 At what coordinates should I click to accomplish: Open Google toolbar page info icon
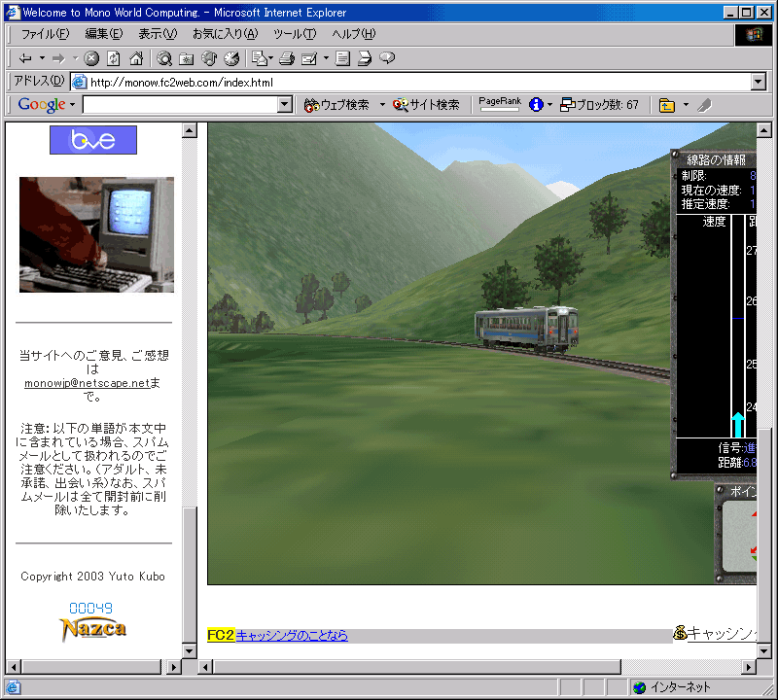[536, 105]
